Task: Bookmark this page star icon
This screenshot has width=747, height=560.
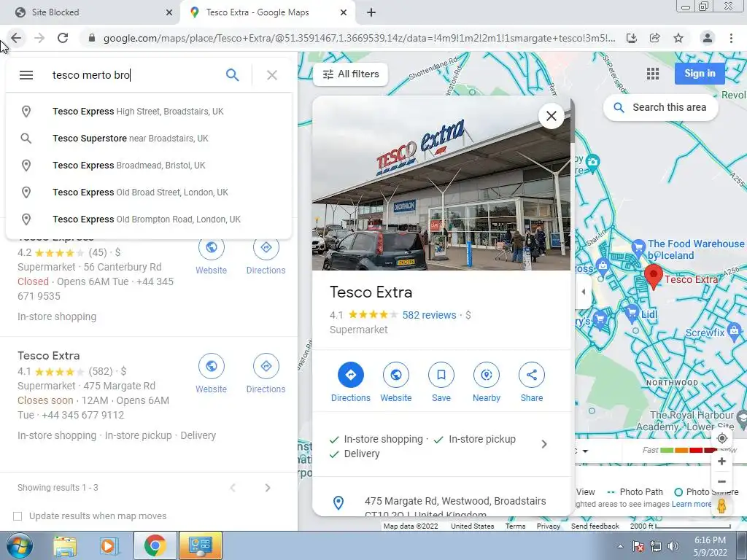Action: coord(678,38)
